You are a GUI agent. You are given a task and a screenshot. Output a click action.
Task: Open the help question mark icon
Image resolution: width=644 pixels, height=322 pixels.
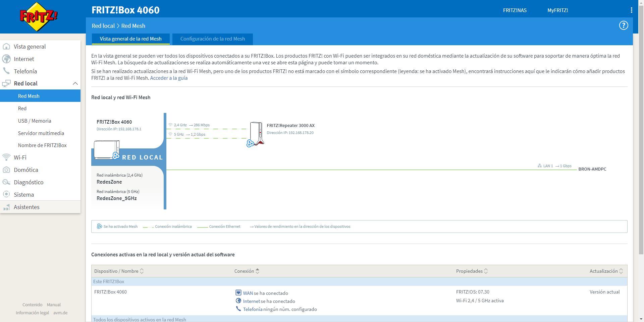pyautogui.click(x=623, y=25)
